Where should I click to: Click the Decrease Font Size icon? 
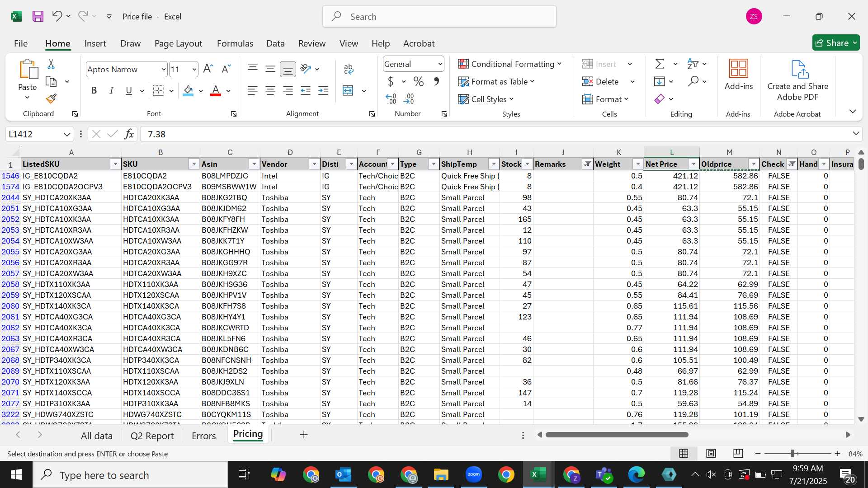[226, 69]
